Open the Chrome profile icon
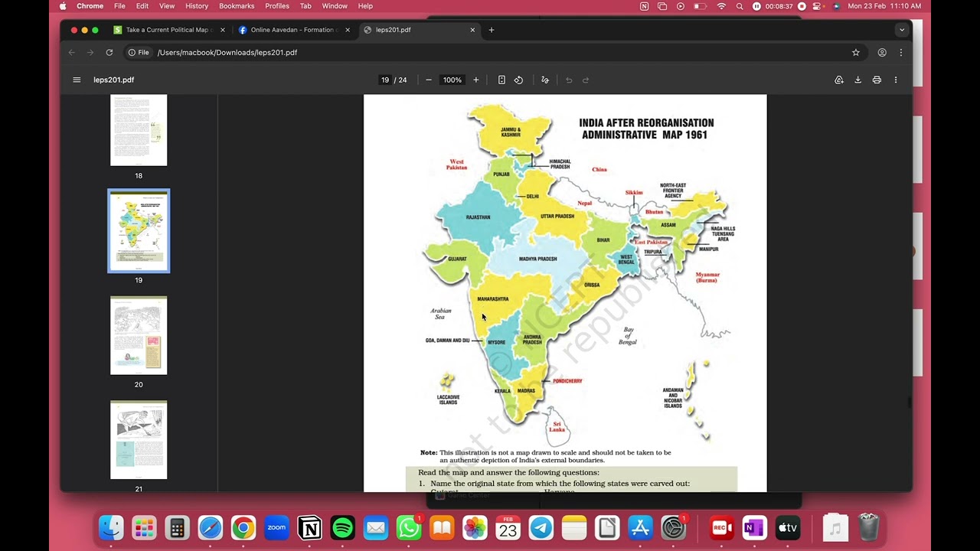This screenshot has height=551, width=980. (882, 52)
